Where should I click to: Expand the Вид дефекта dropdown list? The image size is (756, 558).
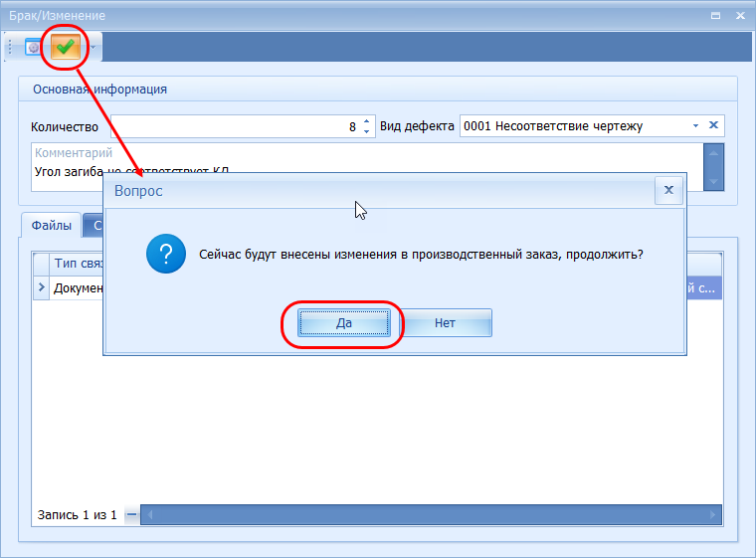[x=695, y=126]
